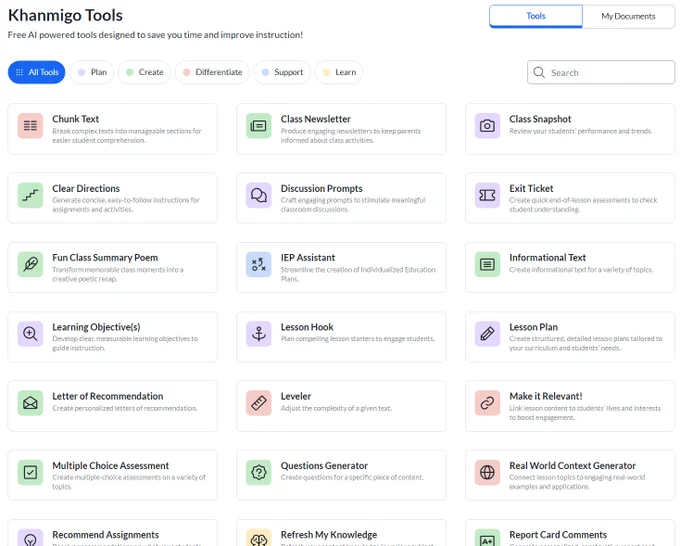Open the Questions Generator tool title

click(x=324, y=465)
